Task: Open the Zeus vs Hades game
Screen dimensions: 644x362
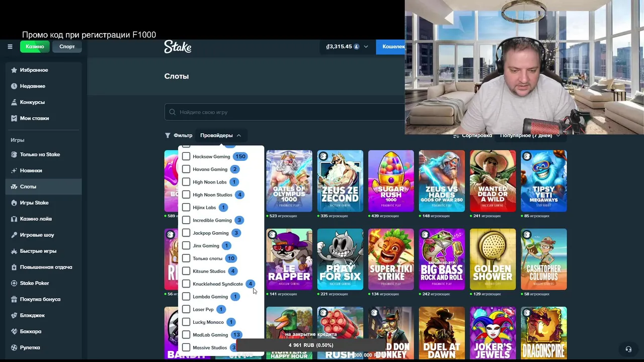Action: click(x=442, y=181)
